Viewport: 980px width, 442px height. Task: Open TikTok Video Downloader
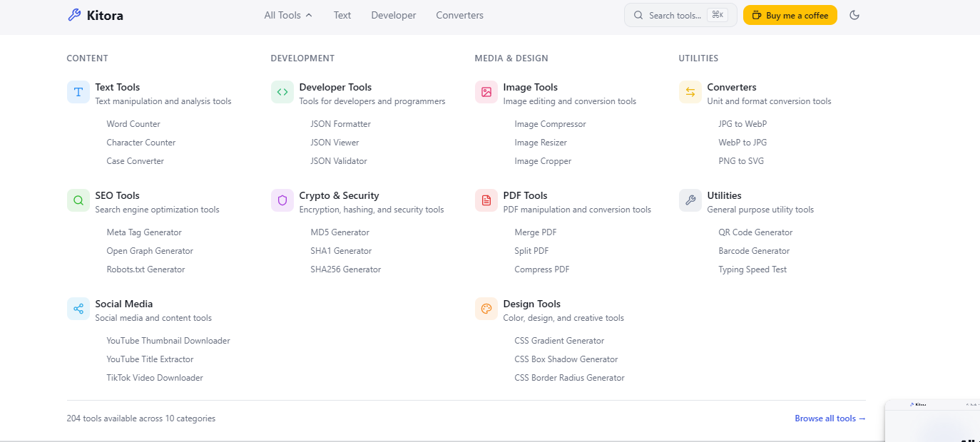(x=155, y=378)
